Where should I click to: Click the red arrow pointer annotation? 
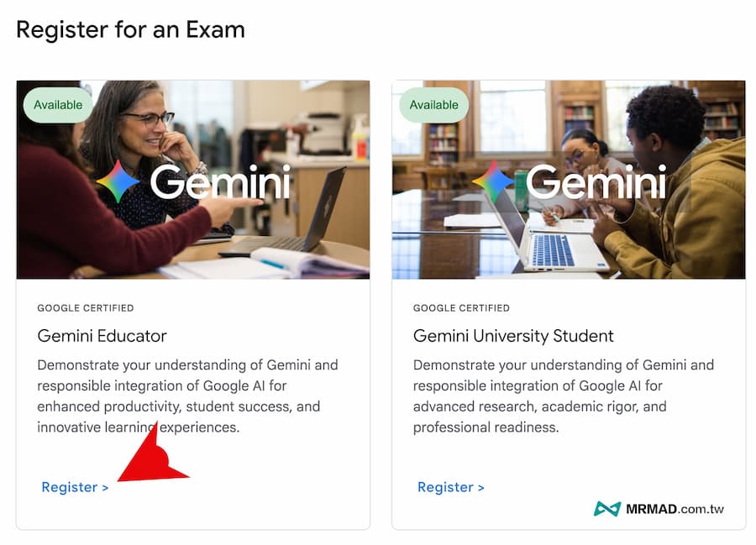click(x=155, y=459)
